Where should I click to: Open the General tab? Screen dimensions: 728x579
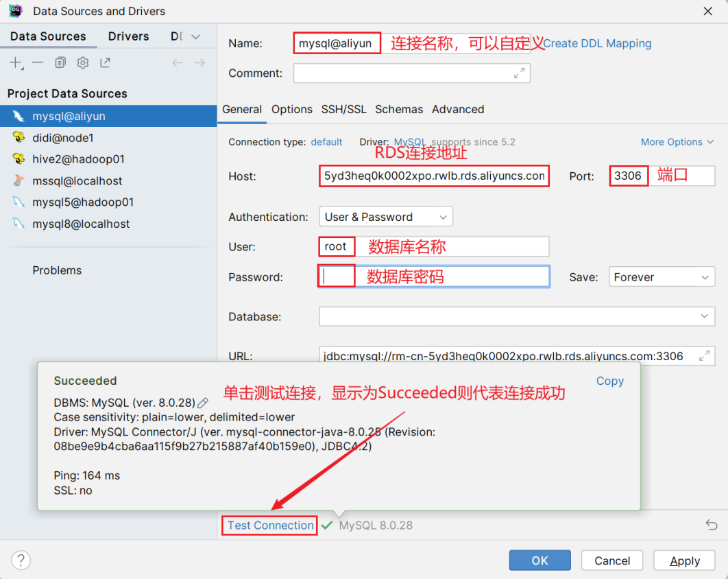242,109
